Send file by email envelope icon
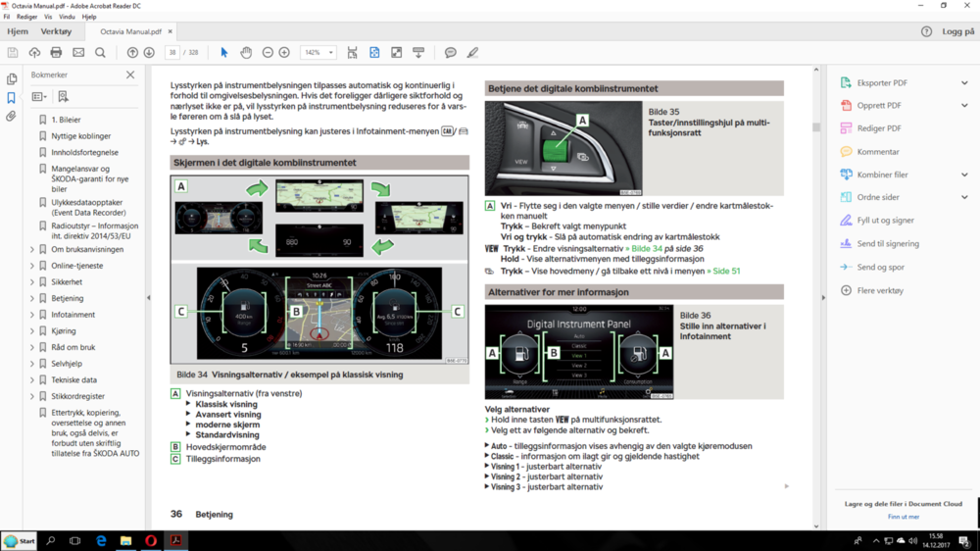The height and width of the screenshot is (551, 980). point(78,53)
